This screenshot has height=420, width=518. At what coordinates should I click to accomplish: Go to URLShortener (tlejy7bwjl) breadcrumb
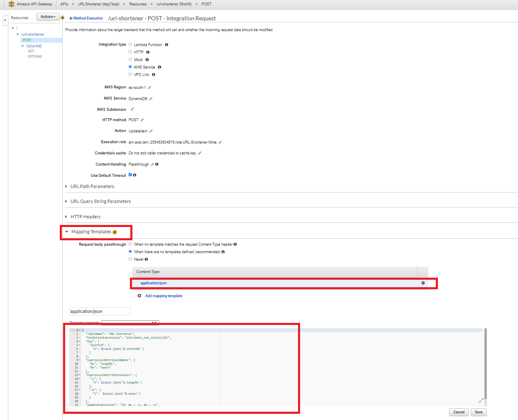[98, 4]
